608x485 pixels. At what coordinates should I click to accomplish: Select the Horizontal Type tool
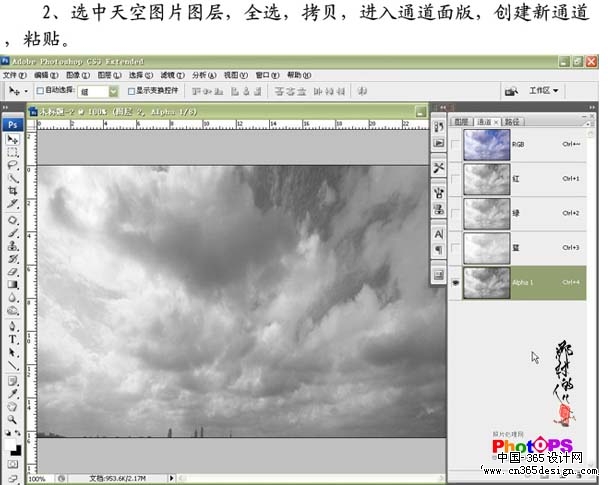pyautogui.click(x=13, y=339)
